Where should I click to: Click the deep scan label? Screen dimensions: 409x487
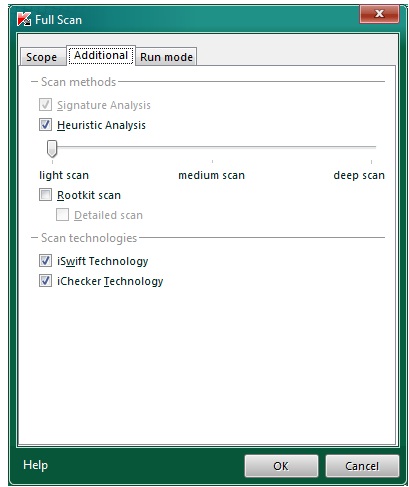(x=359, y=175)
